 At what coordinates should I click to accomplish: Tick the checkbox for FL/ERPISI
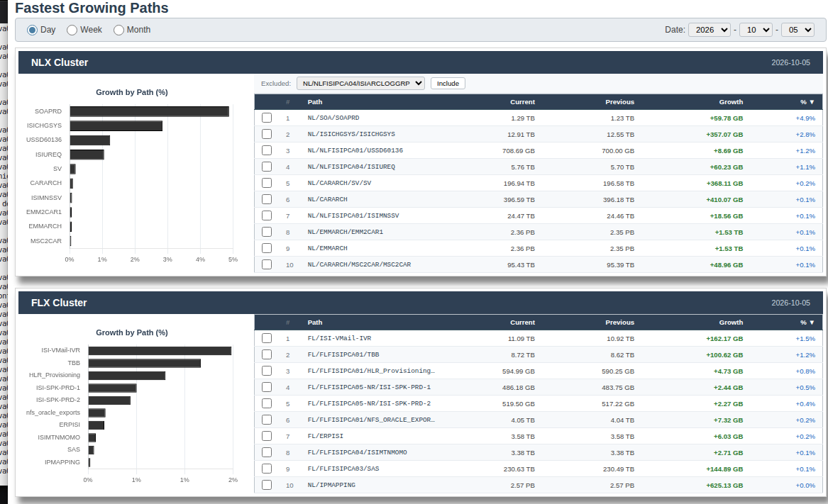pos(267,436)
